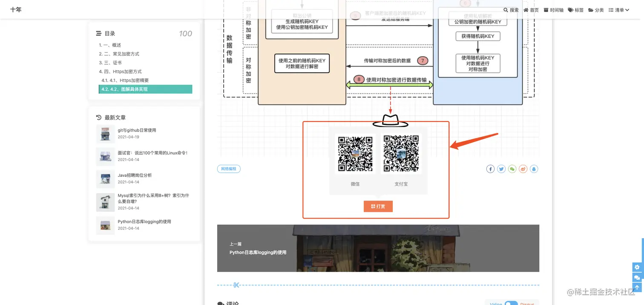Image resolution: width=644 pixels, height=305 pixels.
Task: Share the article on Facebook
Action: 491,169
